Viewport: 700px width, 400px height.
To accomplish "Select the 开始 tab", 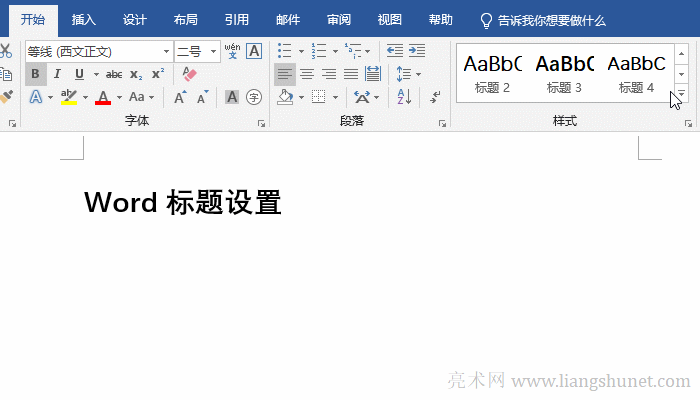I will [33, 20].
